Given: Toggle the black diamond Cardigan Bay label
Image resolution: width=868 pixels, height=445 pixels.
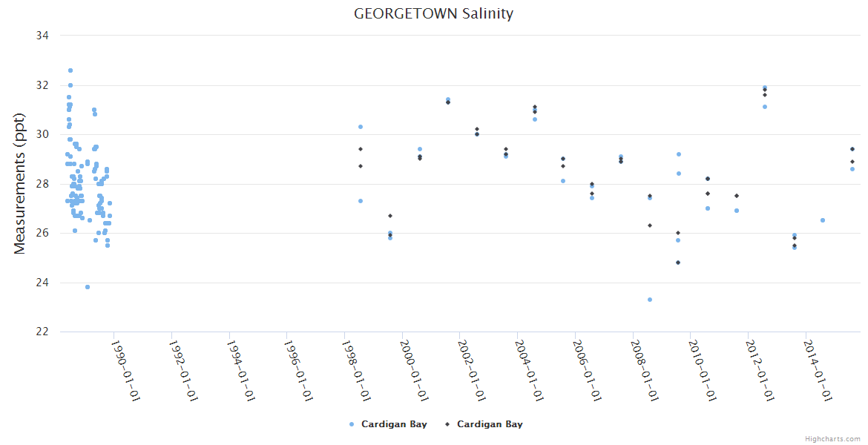Looking at the screenshot, I should 490,424.
